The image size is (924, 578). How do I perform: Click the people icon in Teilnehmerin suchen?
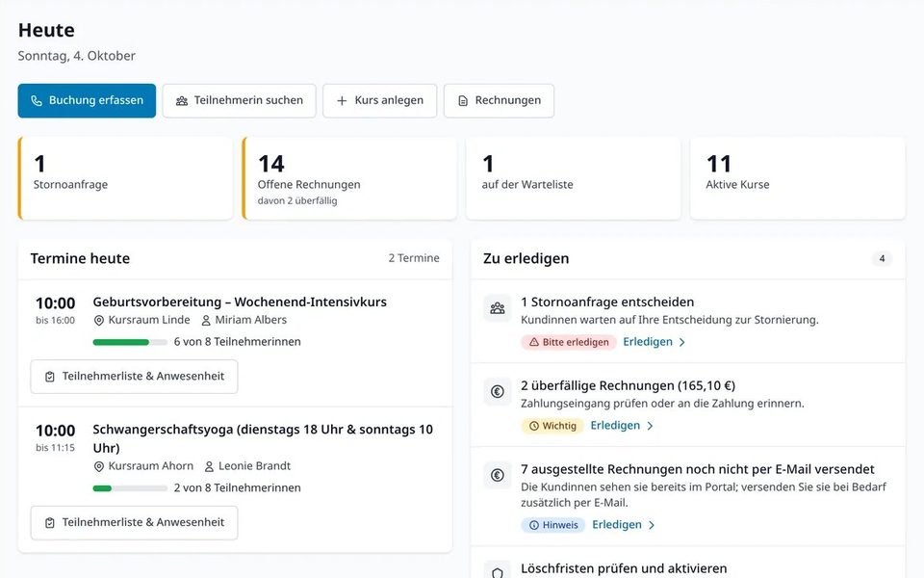[182, 101]
